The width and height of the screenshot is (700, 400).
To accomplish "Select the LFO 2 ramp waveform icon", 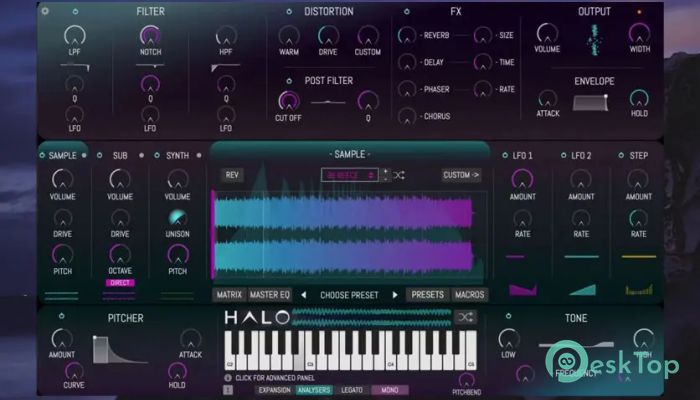I will 583,290.
